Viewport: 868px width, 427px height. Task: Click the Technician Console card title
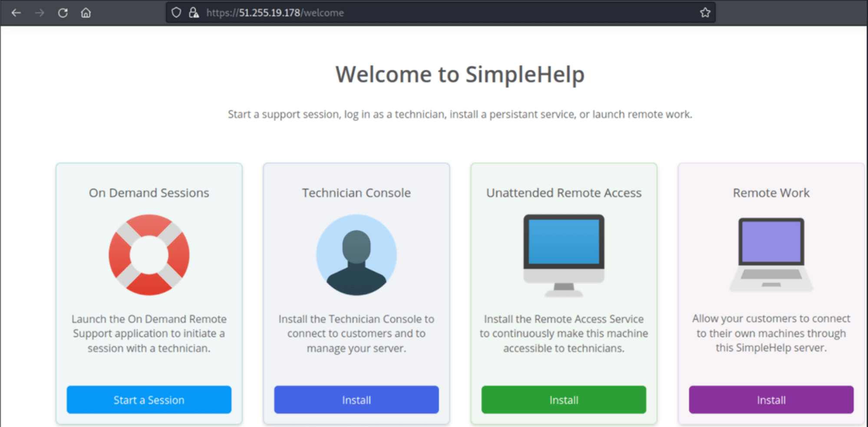pyautogui.click(x=356, y=192)
